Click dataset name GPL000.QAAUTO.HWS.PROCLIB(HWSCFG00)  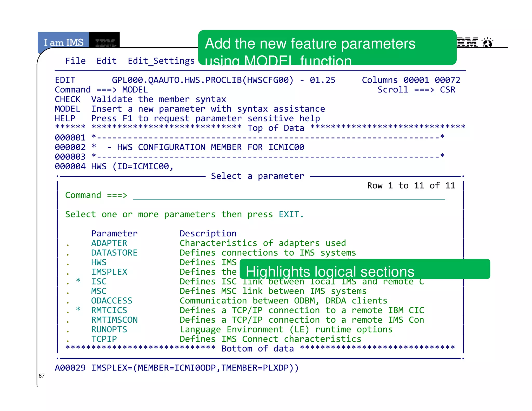pyautogui.click(x=203, y=80)
